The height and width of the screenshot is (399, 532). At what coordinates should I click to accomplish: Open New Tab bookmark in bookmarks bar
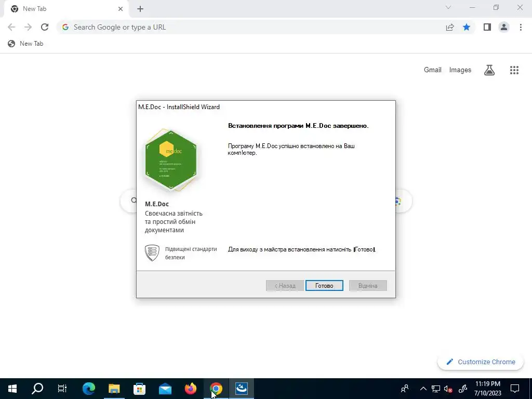26,44
